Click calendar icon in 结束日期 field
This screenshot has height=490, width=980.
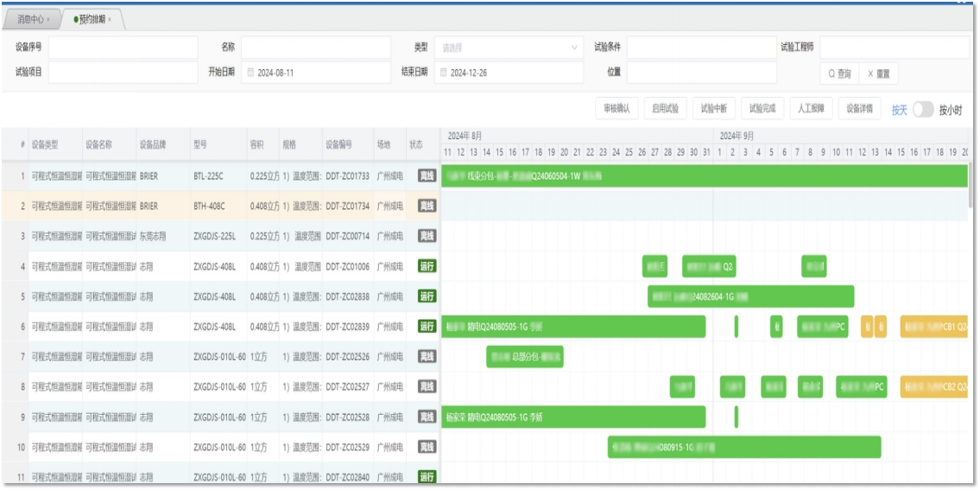point(444,73)
